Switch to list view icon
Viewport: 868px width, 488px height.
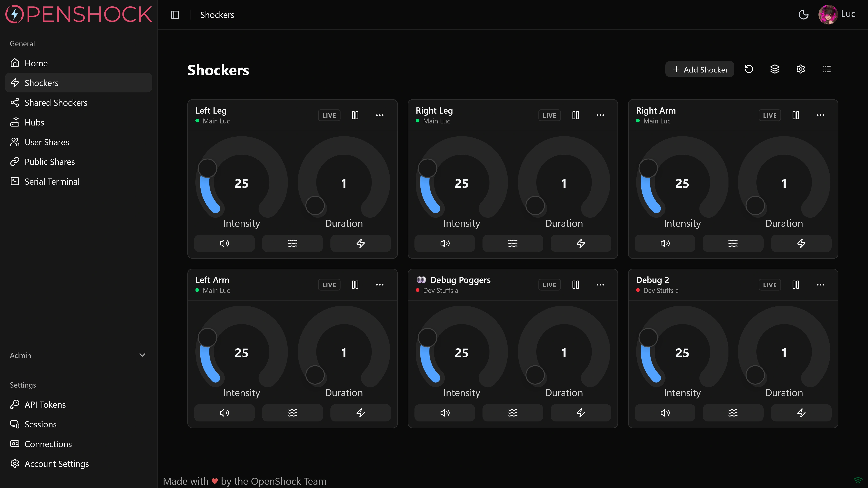826,69
